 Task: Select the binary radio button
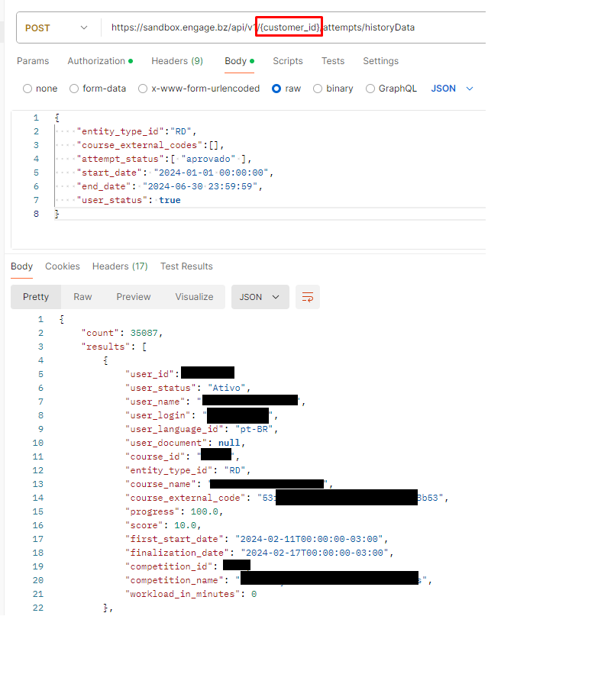(318, 89)
